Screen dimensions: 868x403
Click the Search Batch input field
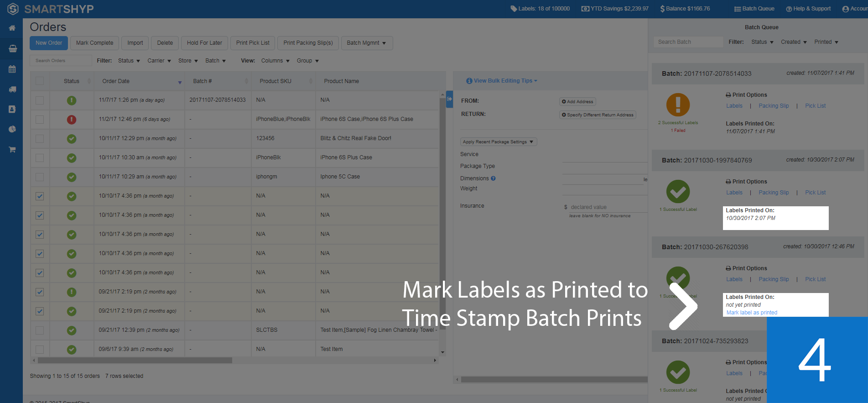688,42
